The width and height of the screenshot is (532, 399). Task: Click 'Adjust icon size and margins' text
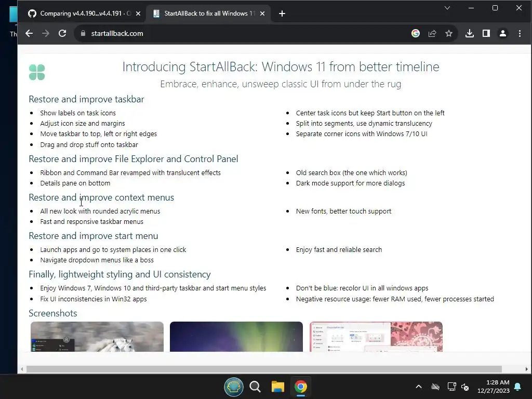click(83, 124)
